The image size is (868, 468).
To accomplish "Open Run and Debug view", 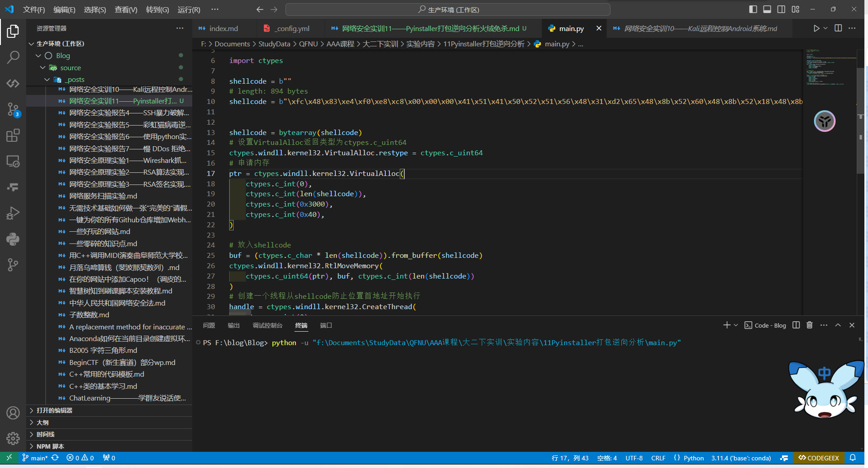I will [x=13, y=213].
